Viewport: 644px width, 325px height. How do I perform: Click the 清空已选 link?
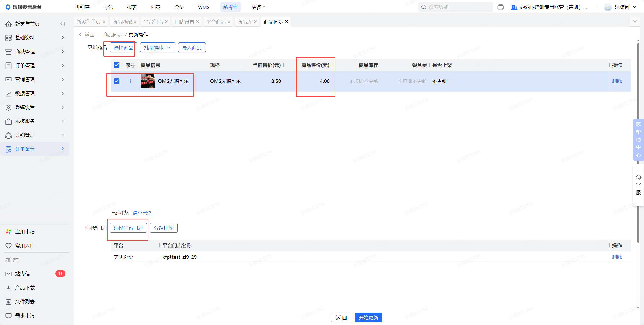click(x=142, y=213)
